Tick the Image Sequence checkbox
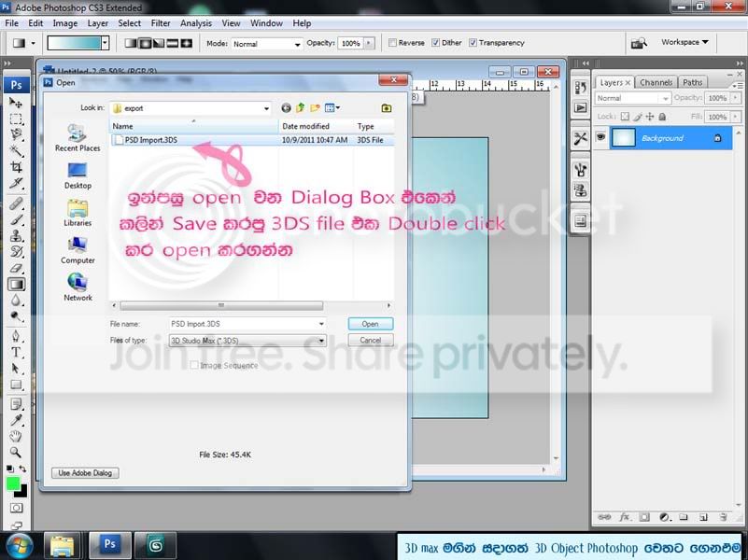This screenshot has height=560, width=748. point(194,366)
